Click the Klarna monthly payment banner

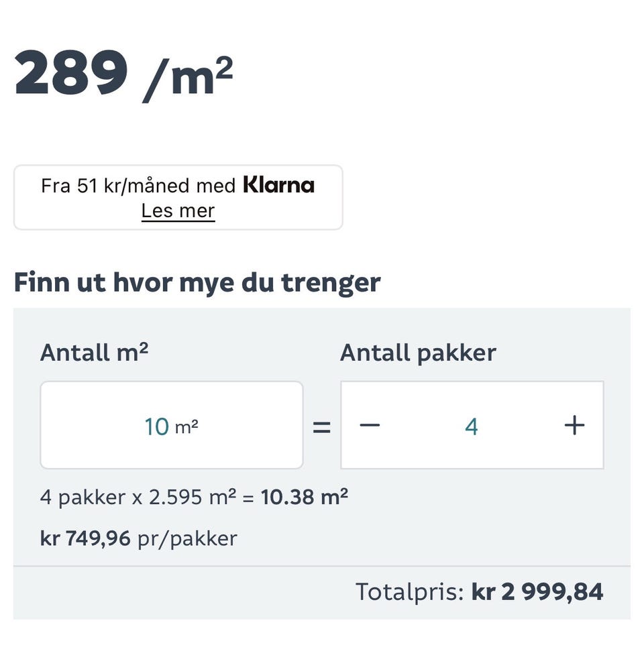point(178,197)
